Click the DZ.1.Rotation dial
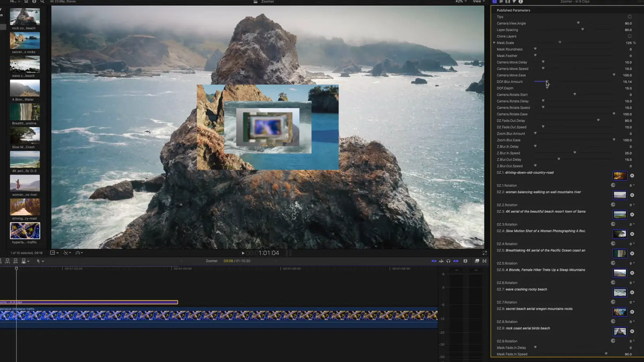Image resolution: width=644 pixels, height=362 pixels. 613,186
